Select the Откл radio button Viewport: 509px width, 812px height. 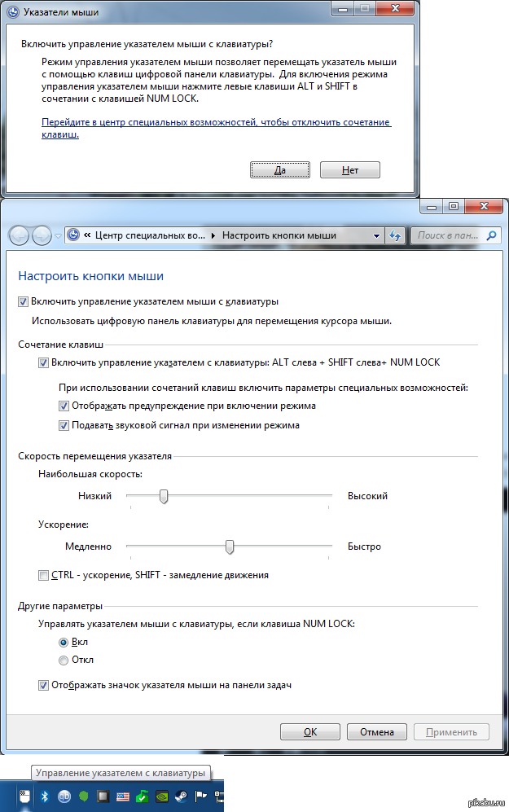pos(64,661)
